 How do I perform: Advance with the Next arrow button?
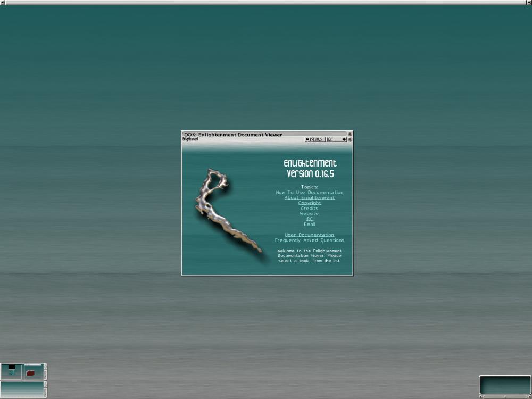pyautogui.click(x=336, y=139)
